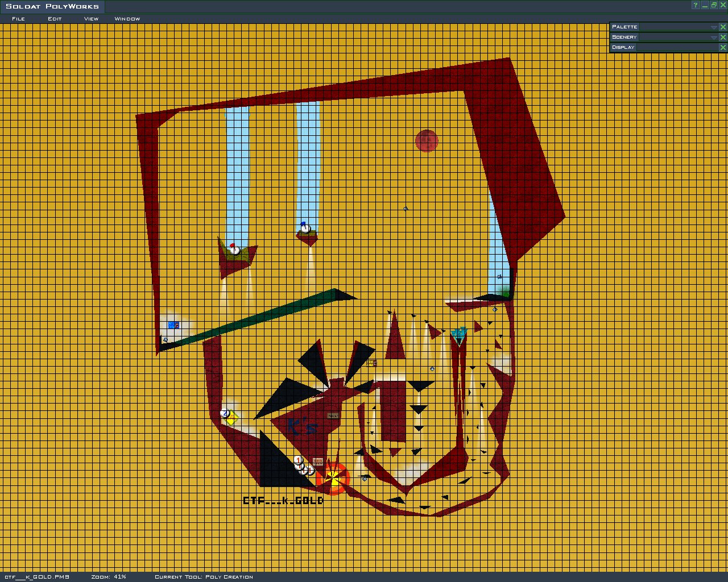Expand the Scenery panel arrow

713,38
